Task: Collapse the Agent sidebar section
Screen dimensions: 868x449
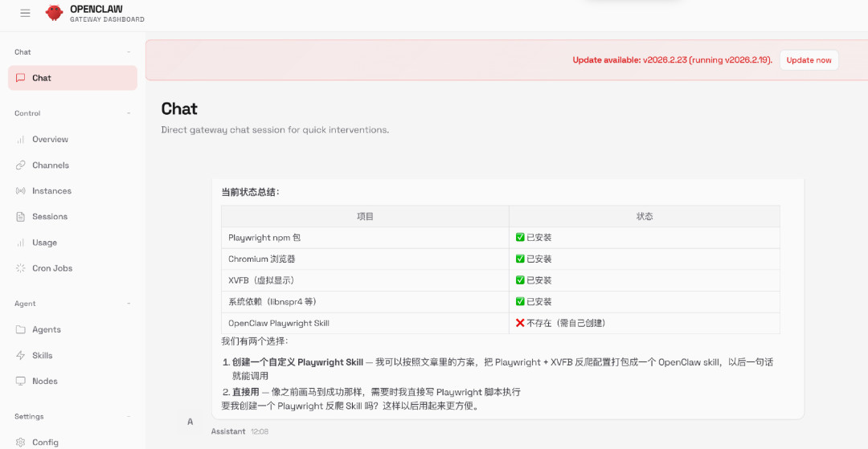Action: click(129, 304)
